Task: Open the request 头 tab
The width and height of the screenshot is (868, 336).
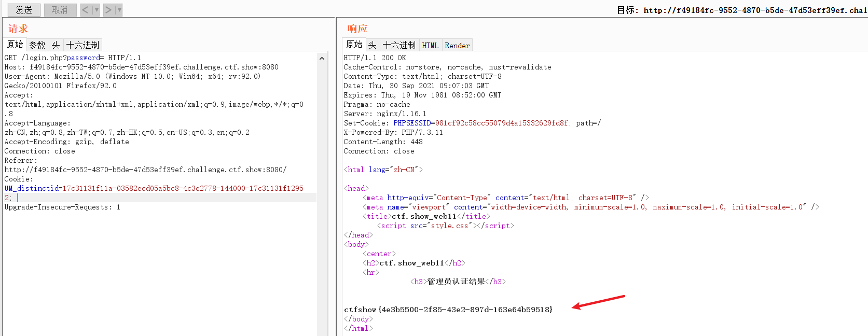Action: tap(56, 45)
